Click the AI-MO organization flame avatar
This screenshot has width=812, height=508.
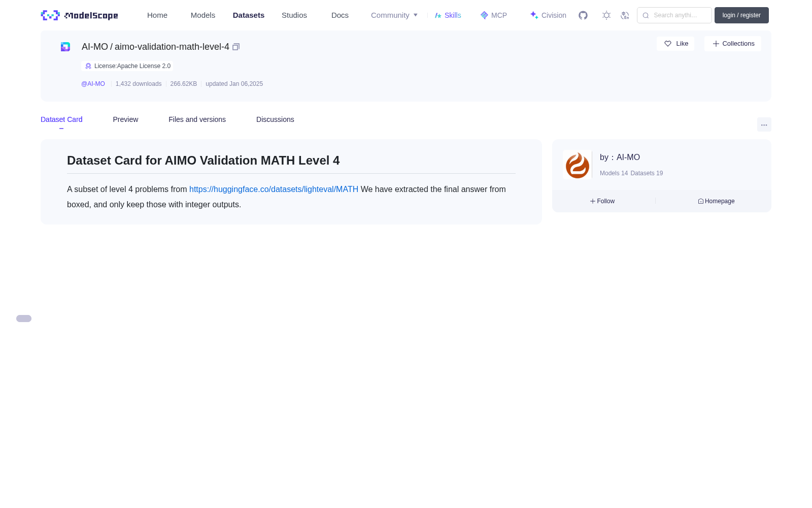coord(577,165)
